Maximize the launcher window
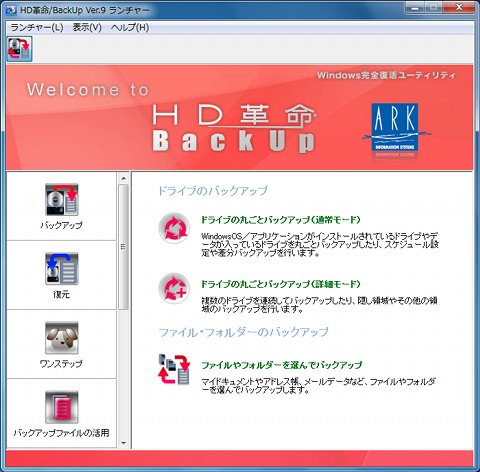This screenshot has width=480, height=472. [434, 8]
